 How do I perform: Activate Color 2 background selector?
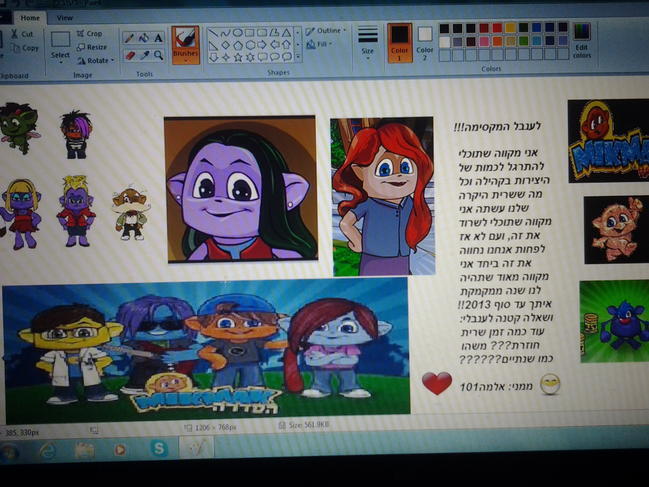(x=425, y=43)
